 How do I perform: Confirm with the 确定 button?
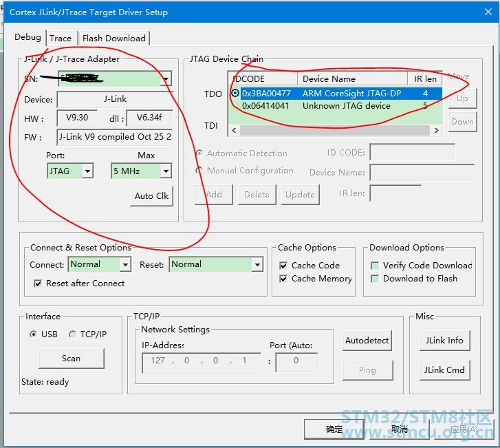[x=334, y=429]
